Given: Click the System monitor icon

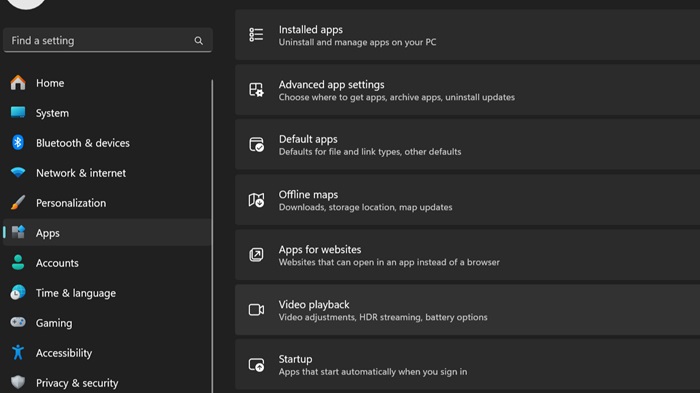Looking at the screenshot, I should pos(18,112).
